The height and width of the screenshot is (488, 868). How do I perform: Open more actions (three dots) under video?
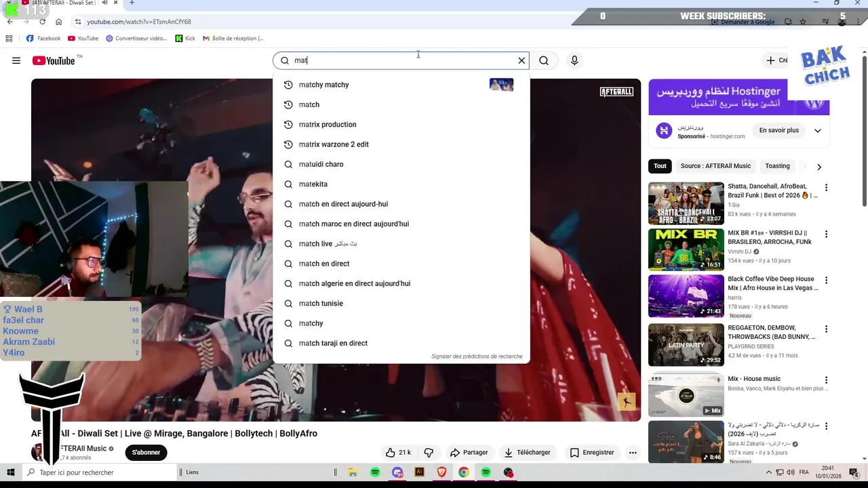[633, 452]
